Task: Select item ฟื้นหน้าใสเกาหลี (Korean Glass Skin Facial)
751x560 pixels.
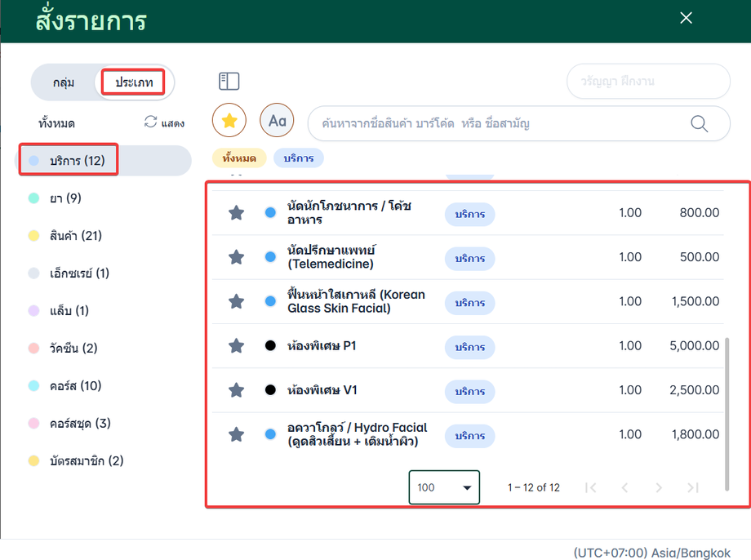Action: (x=356, y=301)
